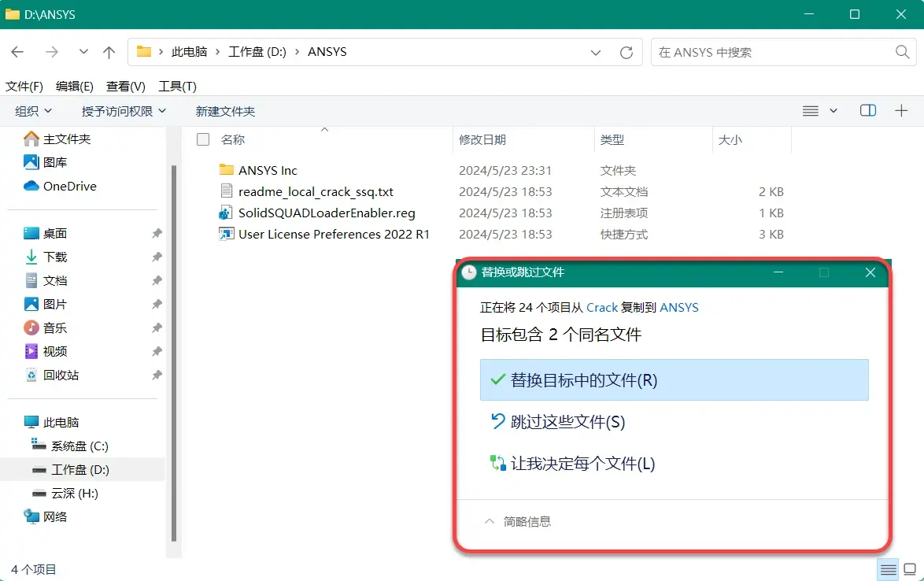The image size is (924, 581).
Task: Toggle the preview pane icon
Action: 868,110
